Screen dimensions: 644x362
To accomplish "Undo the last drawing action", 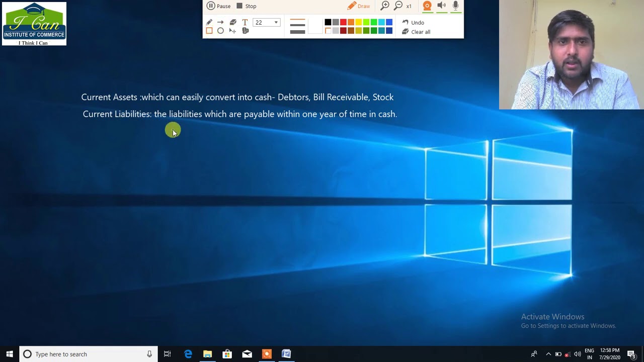I will pos(413,23).
